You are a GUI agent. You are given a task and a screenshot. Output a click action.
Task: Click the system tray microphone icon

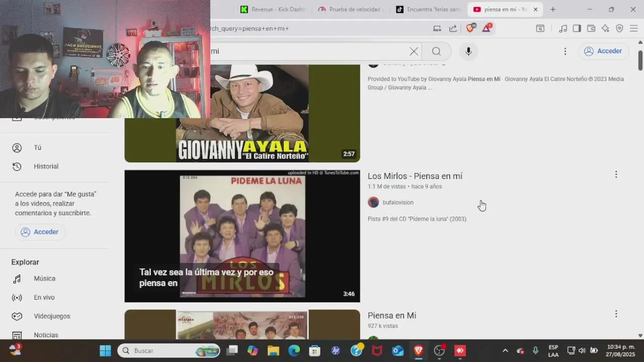(x=536, y=350)
